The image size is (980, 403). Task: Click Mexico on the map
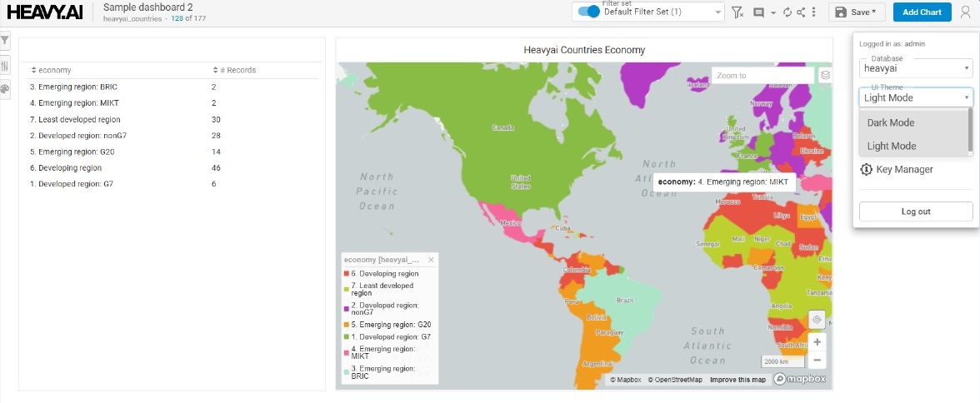click(x=509, y=224)
